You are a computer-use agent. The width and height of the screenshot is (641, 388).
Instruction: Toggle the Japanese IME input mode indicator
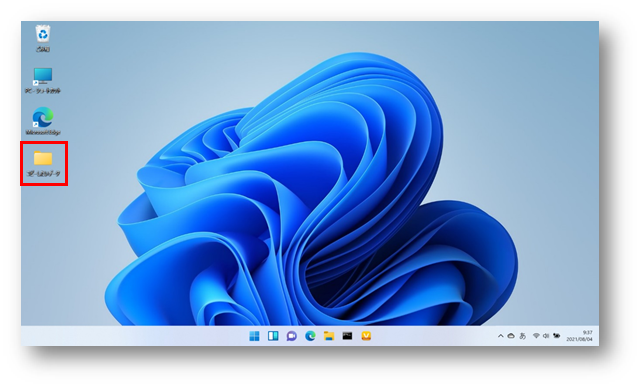(x=522, y=336)
